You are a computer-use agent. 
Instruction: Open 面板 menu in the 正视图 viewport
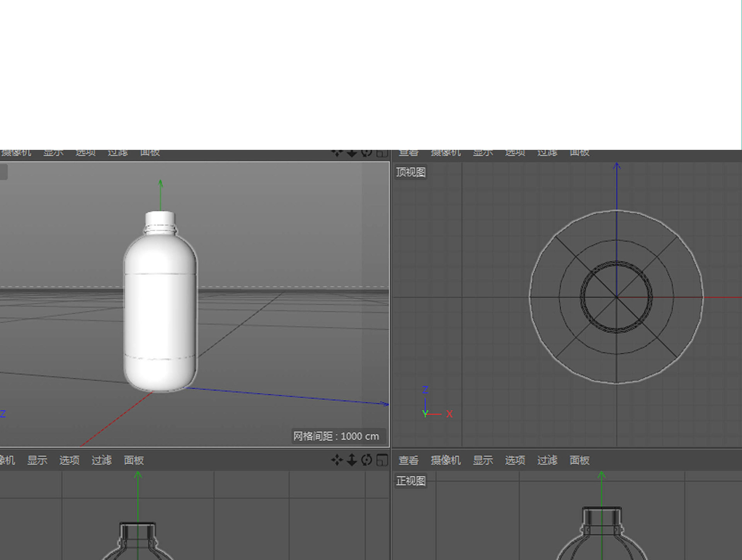click(x=579, y=460)
